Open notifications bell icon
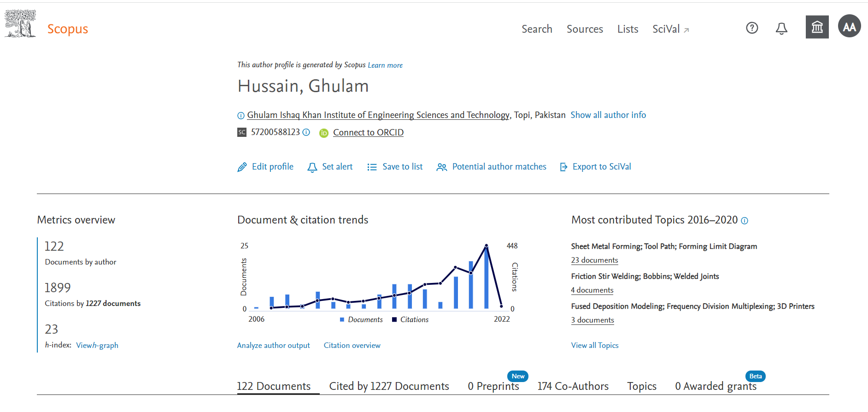Viewport: 868px width, 412px height. (x=781, y=29)
